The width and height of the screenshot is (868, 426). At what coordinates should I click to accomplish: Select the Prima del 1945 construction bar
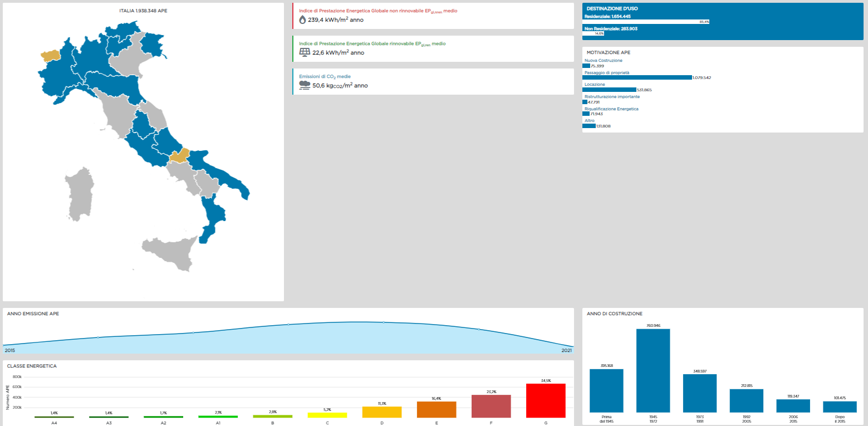click(606, 390)
